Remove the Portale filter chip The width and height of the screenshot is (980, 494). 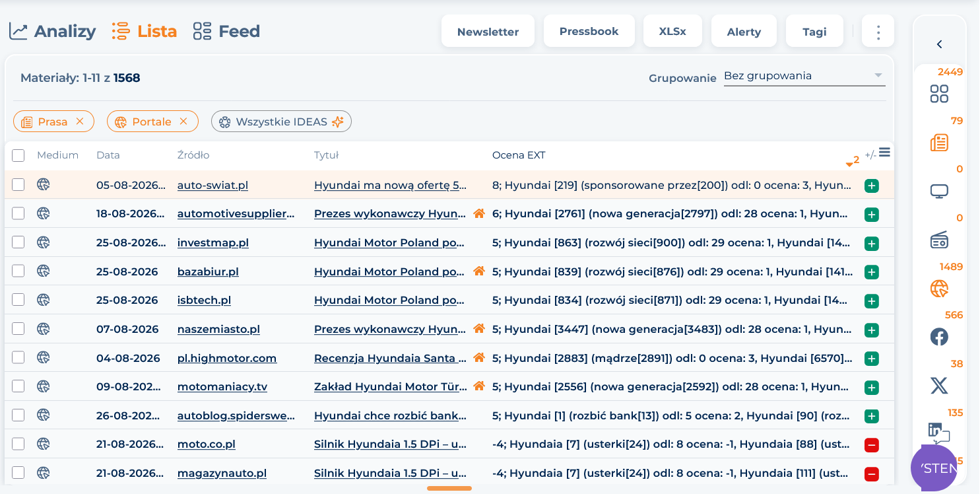[183, 122]
